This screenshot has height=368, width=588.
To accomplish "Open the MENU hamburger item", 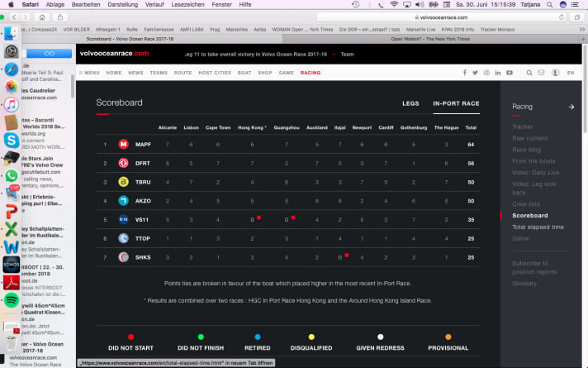I will click(89, 73).
